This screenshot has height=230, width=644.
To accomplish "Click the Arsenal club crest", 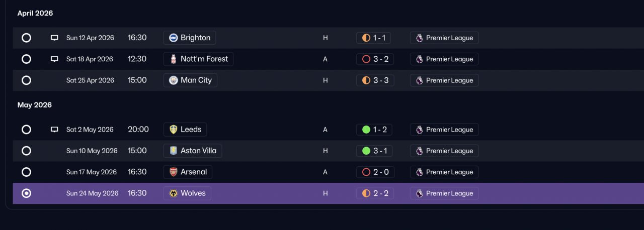I will point(173,172).
